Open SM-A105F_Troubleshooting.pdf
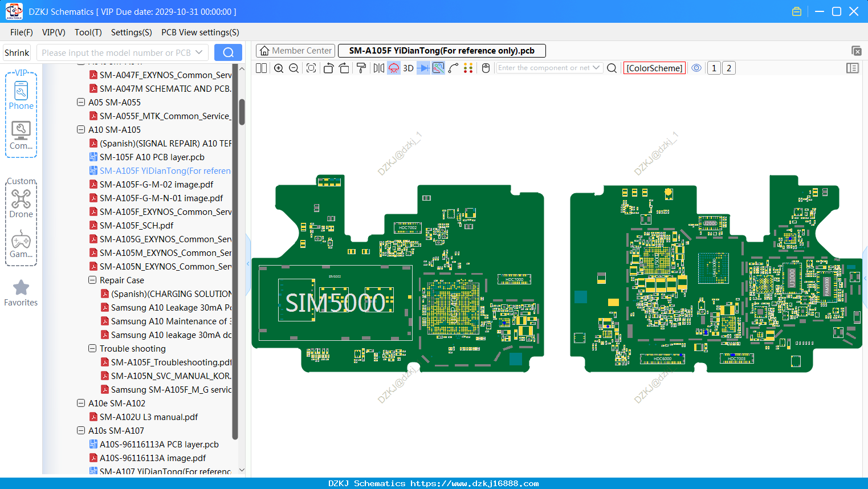Screen dimensions: 868x489 pos(166,362)
